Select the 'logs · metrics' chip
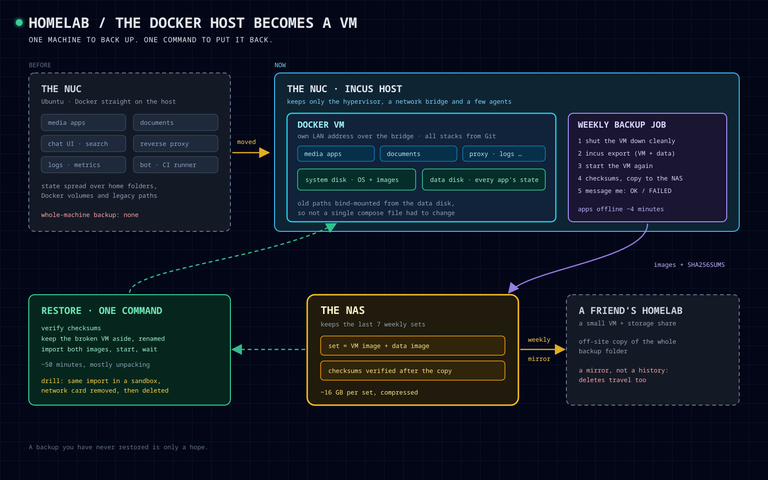The height and width of the screenshot is (480, 768). coord(83,165)
